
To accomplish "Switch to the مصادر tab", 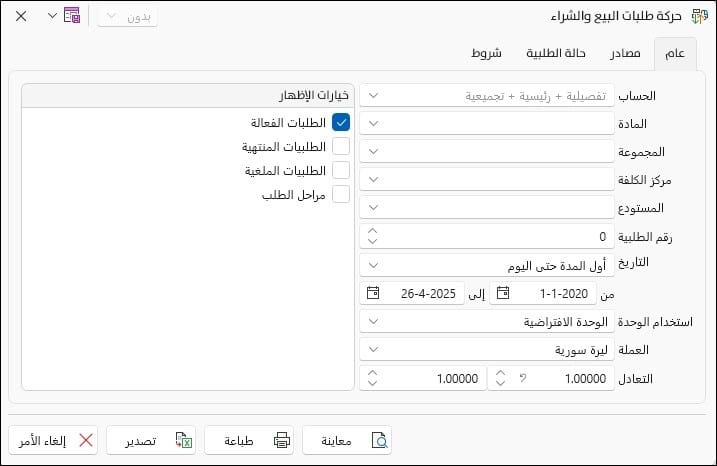I will click(x=625, y=54).
